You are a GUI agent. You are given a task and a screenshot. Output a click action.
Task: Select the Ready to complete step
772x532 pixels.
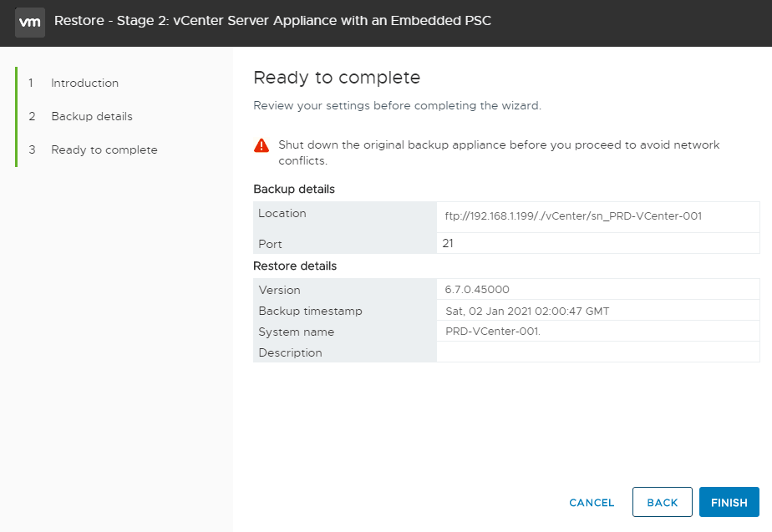(104, 149)
